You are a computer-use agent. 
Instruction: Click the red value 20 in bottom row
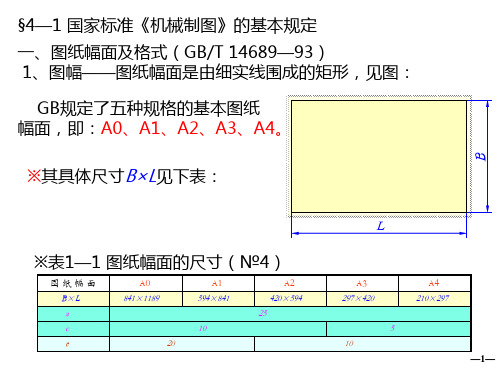click(x=171, y=343)
